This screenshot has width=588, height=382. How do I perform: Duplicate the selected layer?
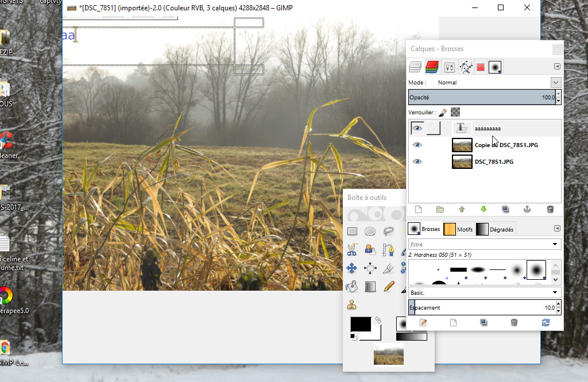coord(505,210)
